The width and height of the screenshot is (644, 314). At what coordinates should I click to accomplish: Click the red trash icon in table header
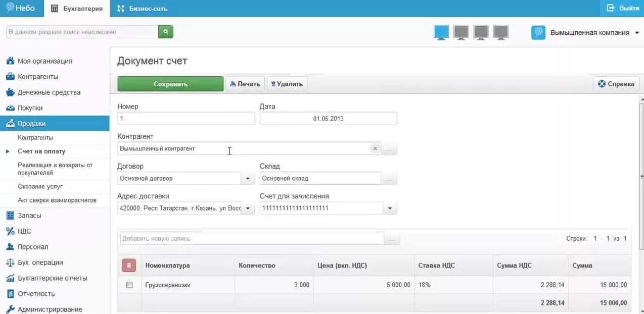point(129,266)
